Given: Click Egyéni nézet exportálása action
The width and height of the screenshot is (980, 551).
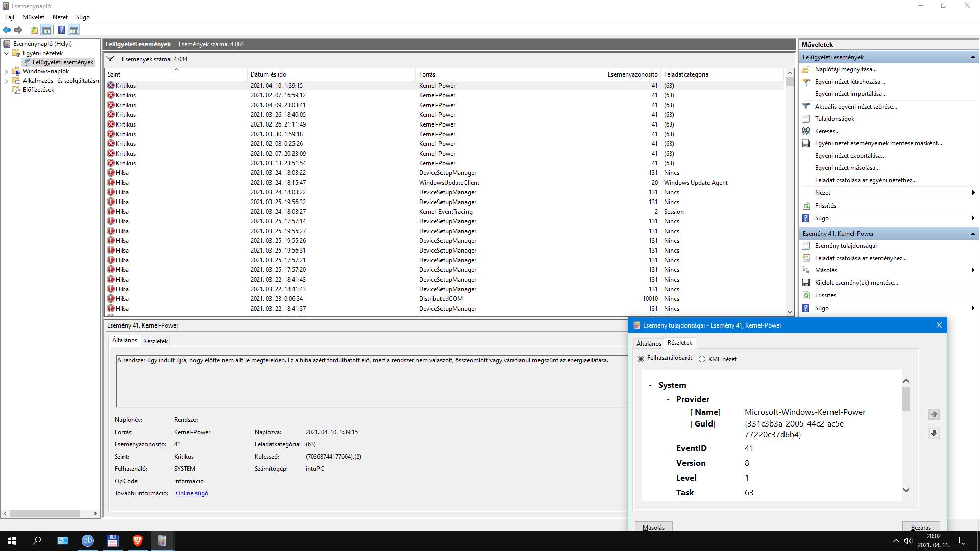Looking at the screenshot, I should click(x=850, y=156).
